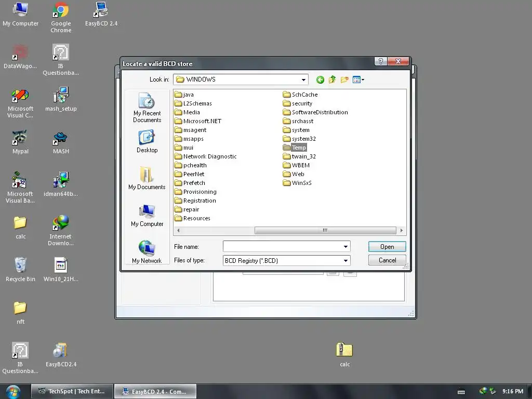The height and width of the screenshot is (399, 532).
Task: Select the SoftwareDistribution folder
Action: pyautogui.click(x=315, y=112)
